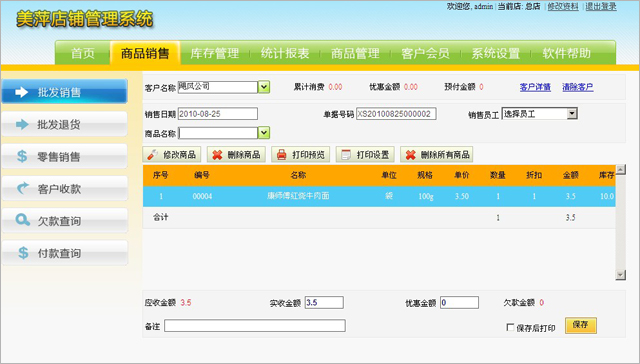Click the lower 优惠金额 input field
This screenshot has height=364, width=640.
(x=459, y=302)
